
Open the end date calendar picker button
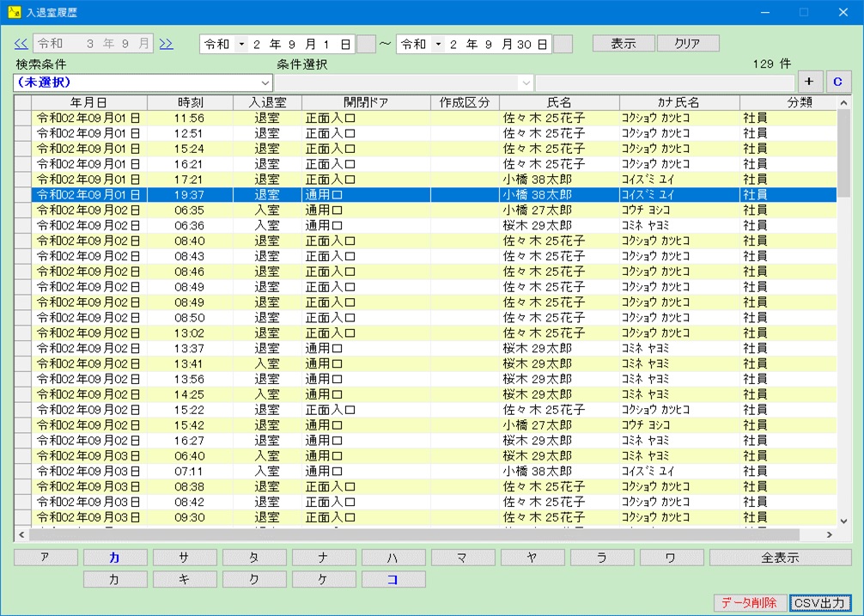pos(563,45)
